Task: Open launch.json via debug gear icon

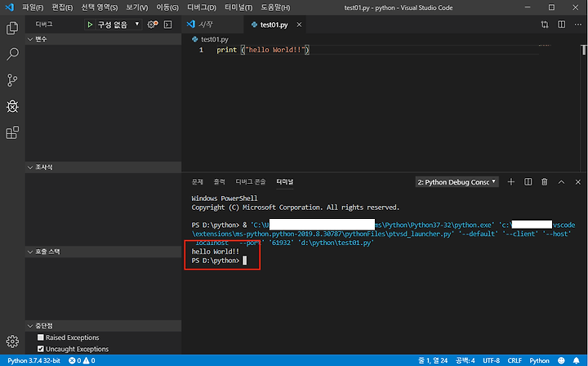Action: (153, 25)
